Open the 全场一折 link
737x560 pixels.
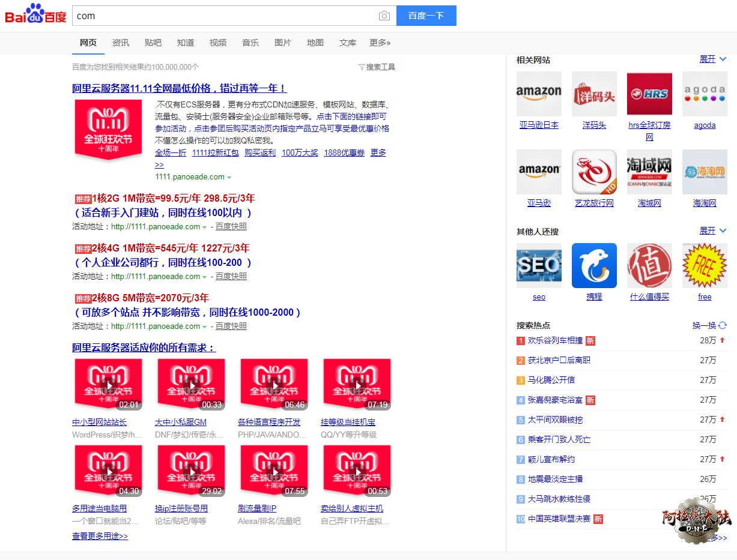171,152
